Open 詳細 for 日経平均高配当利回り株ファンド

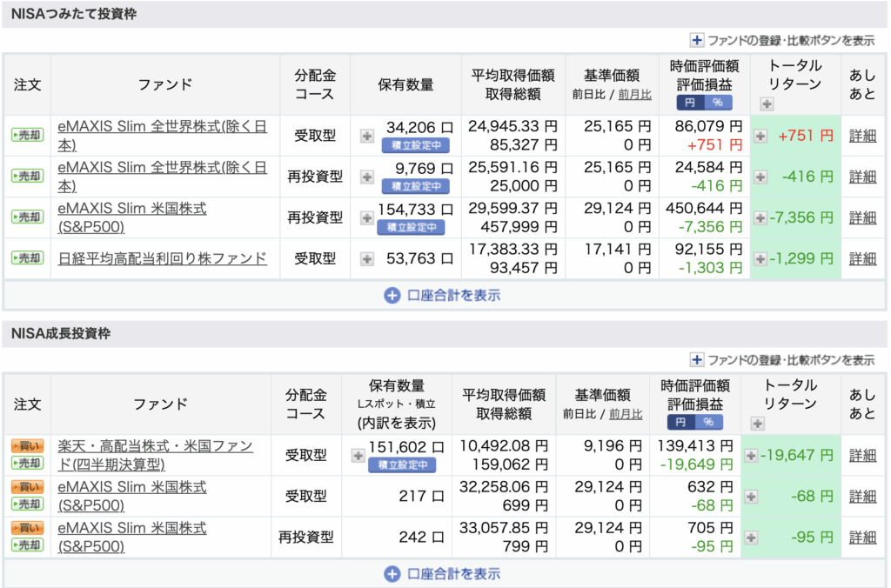pos(862,258)
